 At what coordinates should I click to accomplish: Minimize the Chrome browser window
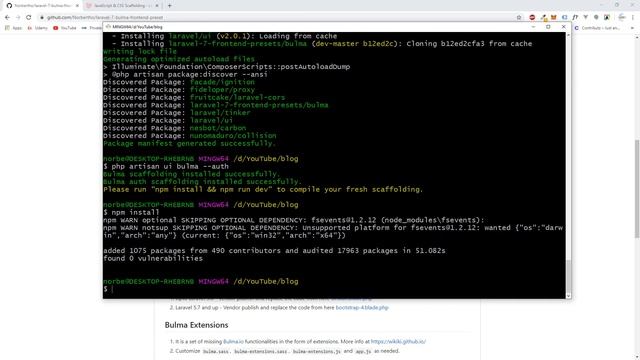coord(601,5)
